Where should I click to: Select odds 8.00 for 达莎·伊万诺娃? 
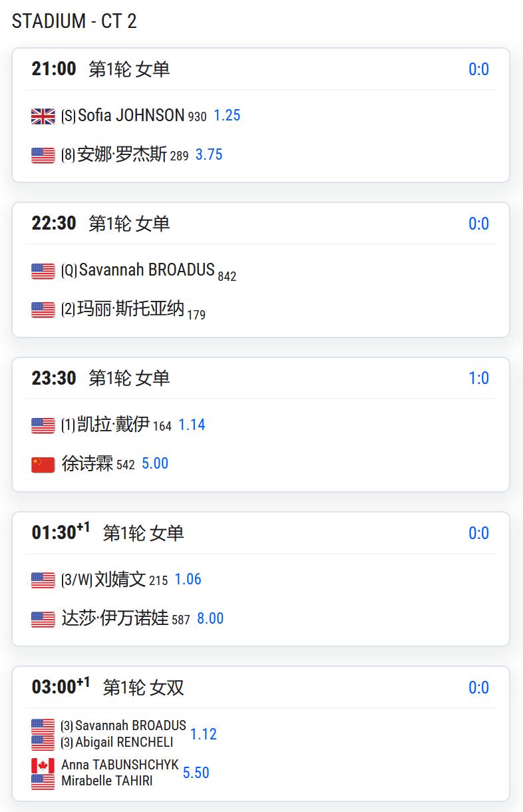(210, 618)
